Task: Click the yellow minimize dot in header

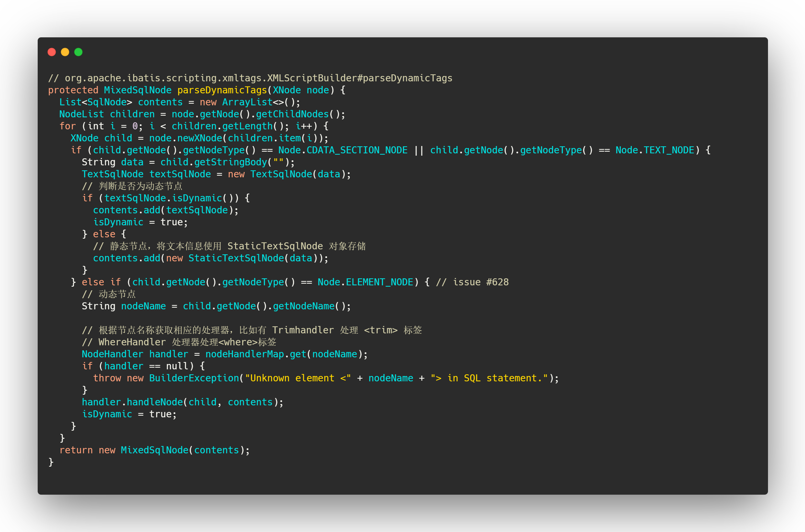Action: tap(65, 52)
